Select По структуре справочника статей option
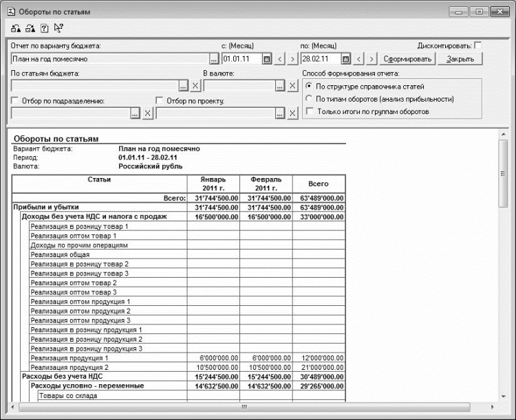Screen dimensions: 516x420 pos(309,86)
